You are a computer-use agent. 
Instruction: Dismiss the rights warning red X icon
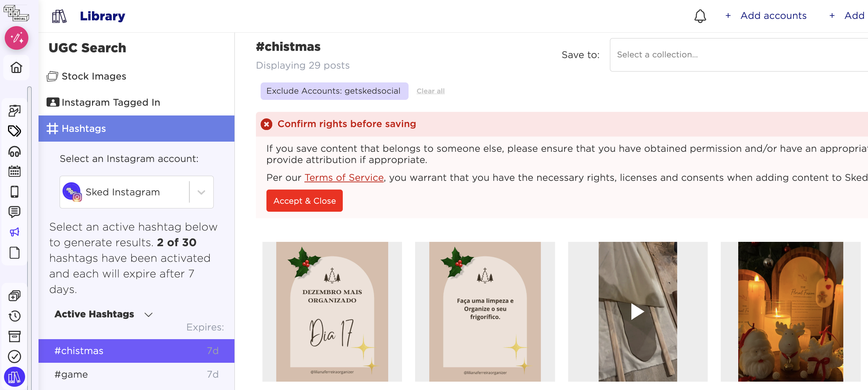tap(266, 124)
